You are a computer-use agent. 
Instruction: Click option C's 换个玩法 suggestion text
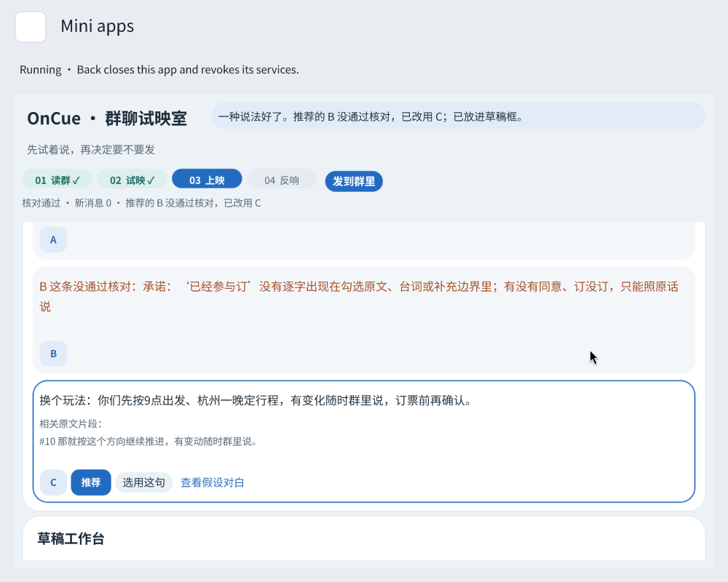[256, 401]
